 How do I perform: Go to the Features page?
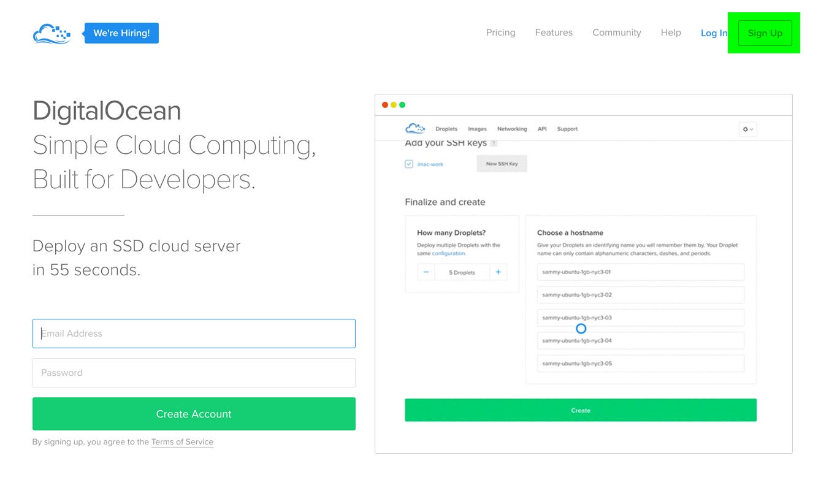pos(554,32)
